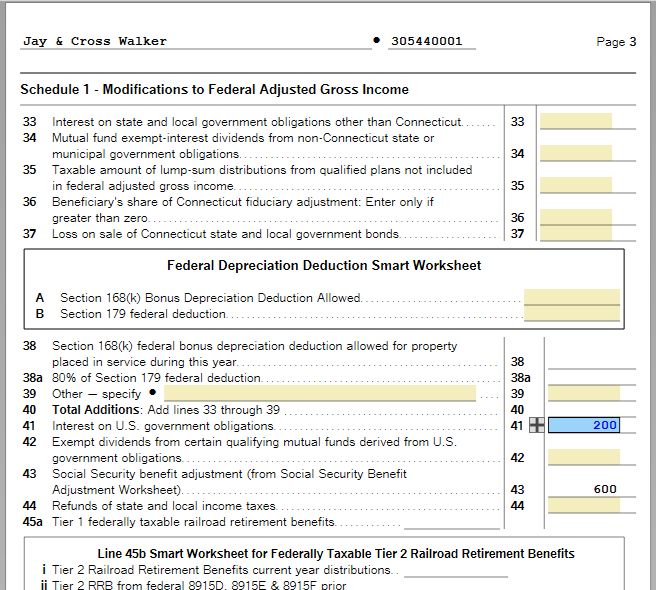Click the Total Additions label on line 40
This screenshot has width=656, height=590.
[x=95, y=409]
